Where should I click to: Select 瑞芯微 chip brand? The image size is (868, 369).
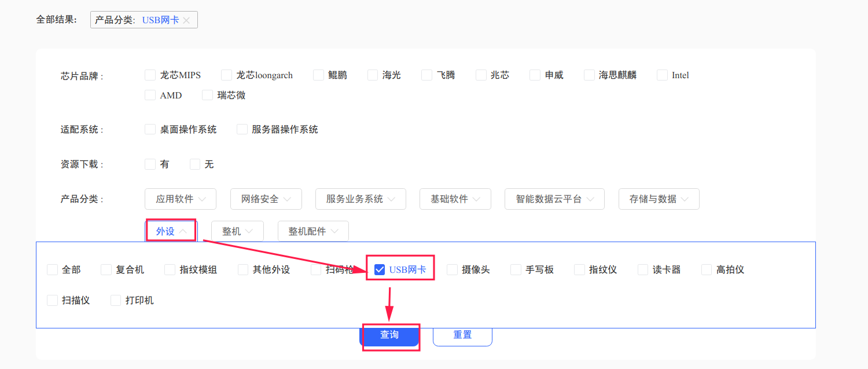point(208,95)
